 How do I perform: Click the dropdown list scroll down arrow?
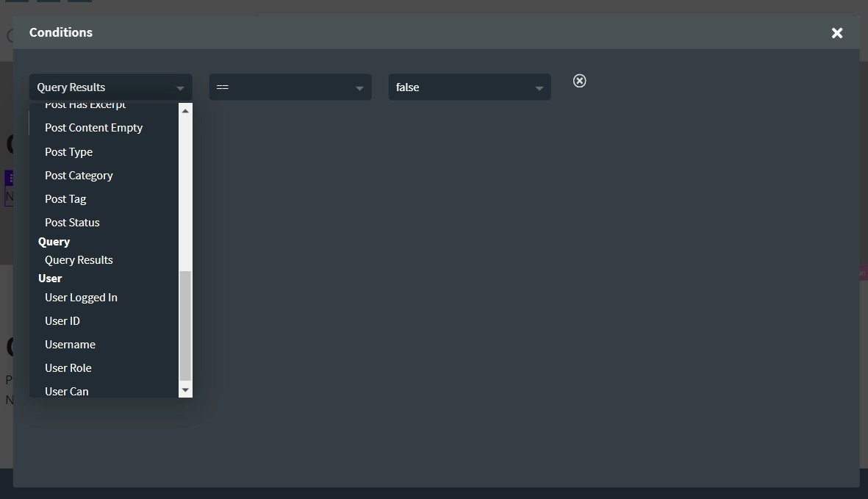pyautogui.click(x=185, y=390)
